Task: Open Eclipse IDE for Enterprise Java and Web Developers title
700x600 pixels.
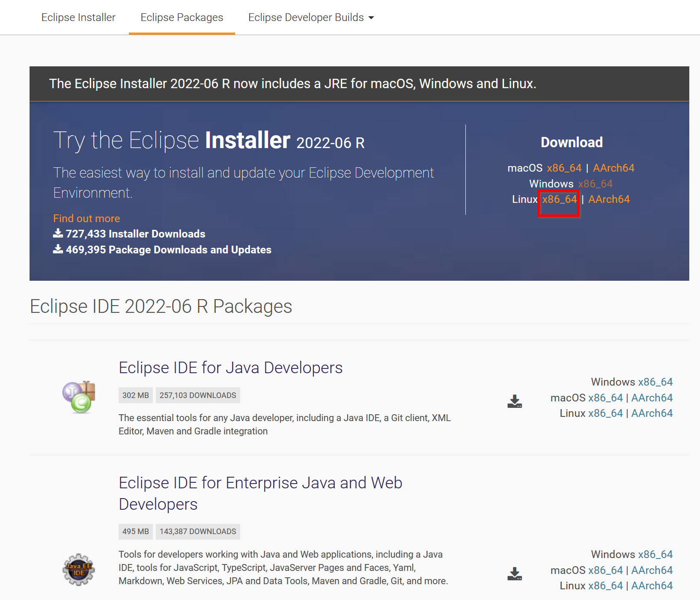Action: pos(260,493)
